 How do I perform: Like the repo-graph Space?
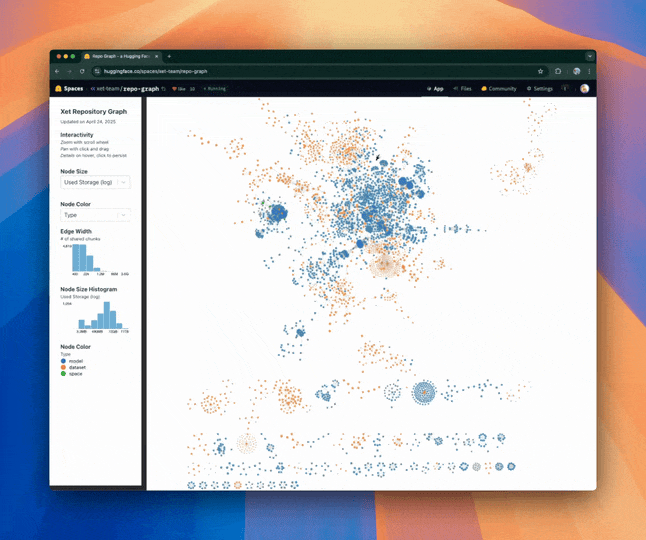pyautogui.click(x=180, y=88)
